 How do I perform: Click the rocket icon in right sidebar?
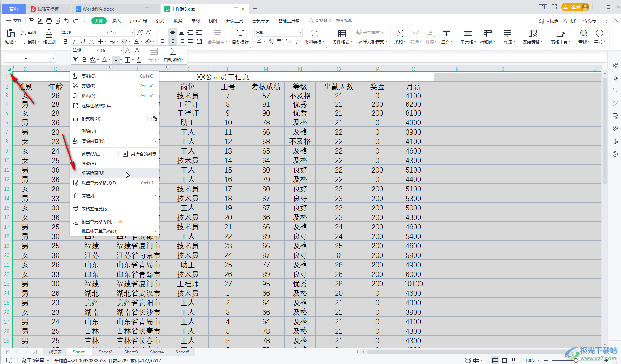[615, 65]
